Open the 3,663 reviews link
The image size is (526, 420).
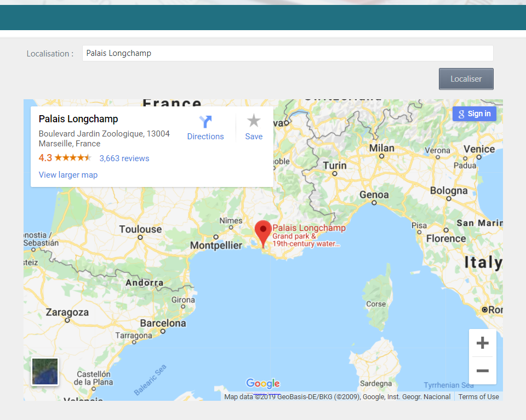click(x=124, y=158)
